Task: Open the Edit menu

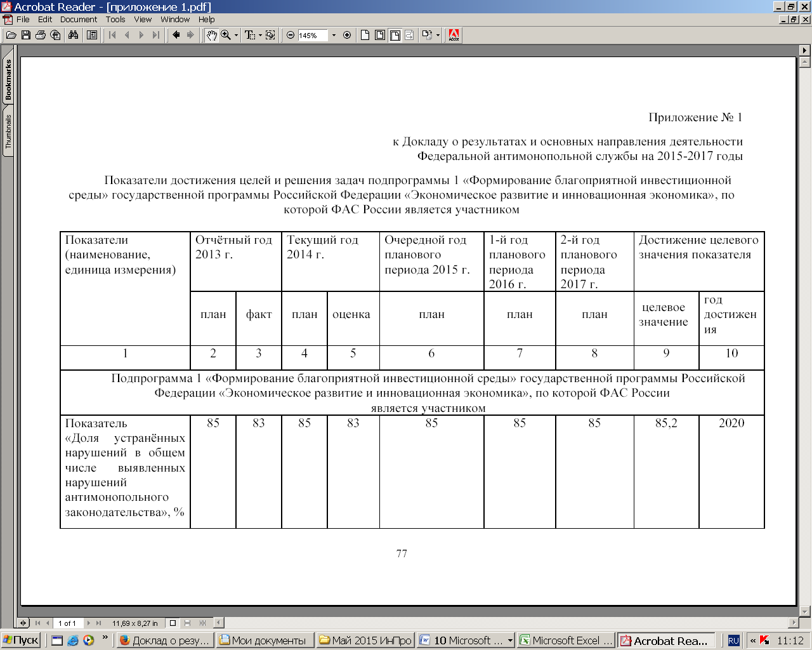Action: 45,20
